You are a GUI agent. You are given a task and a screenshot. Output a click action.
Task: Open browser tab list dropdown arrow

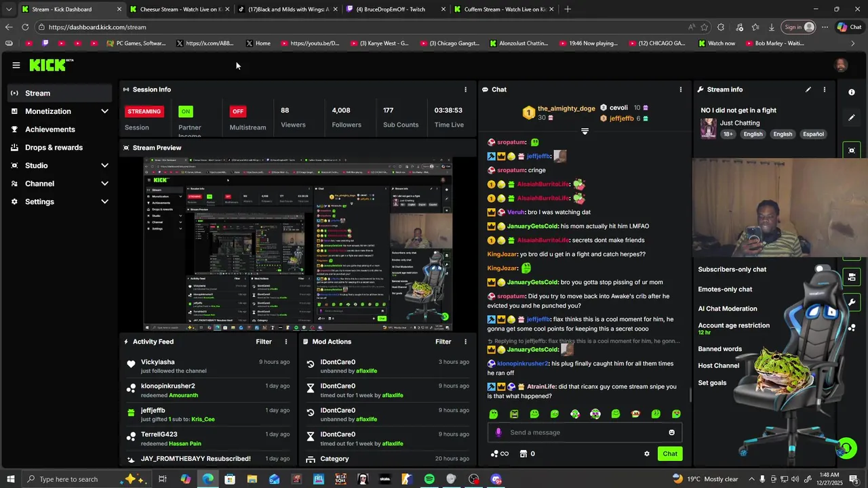(x=8, y=9)
